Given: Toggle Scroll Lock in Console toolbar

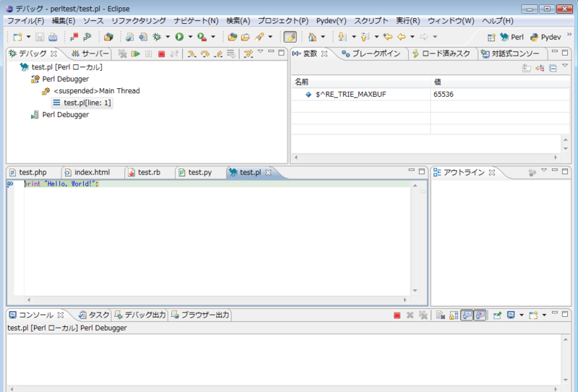Looking at the screenshot, I should click(x=454, y=315).
